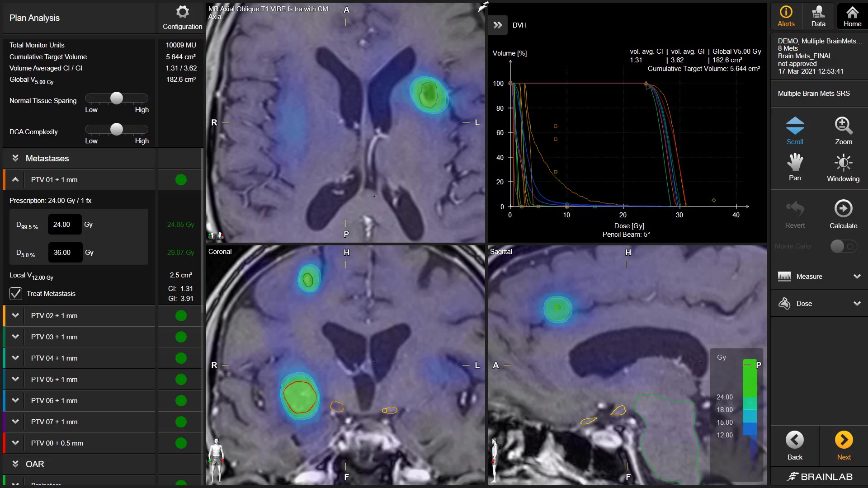868x488 pixels.
Task: Click PTV 05 green status indicator
Action: coord(181,380)
